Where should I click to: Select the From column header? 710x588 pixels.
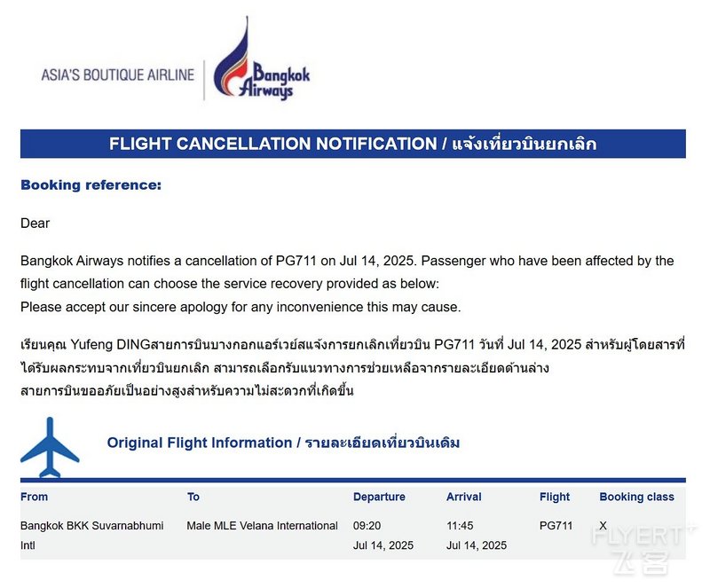point(34,497)
